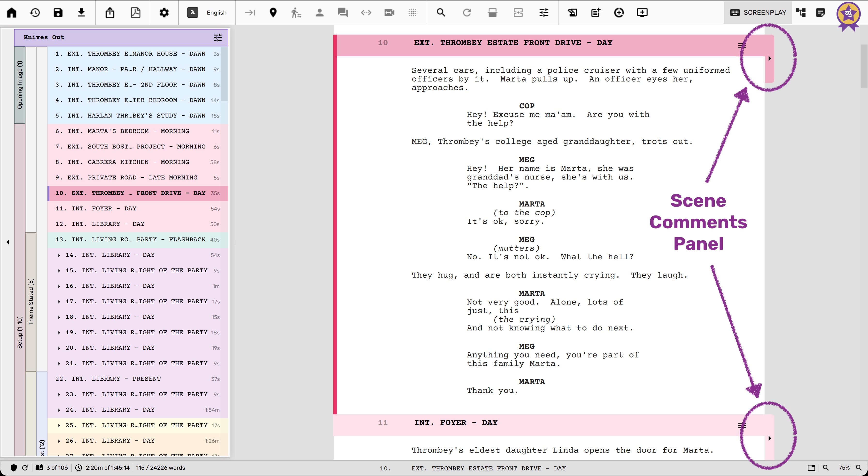Click the Home icon in toolbar

pos(12,13)
